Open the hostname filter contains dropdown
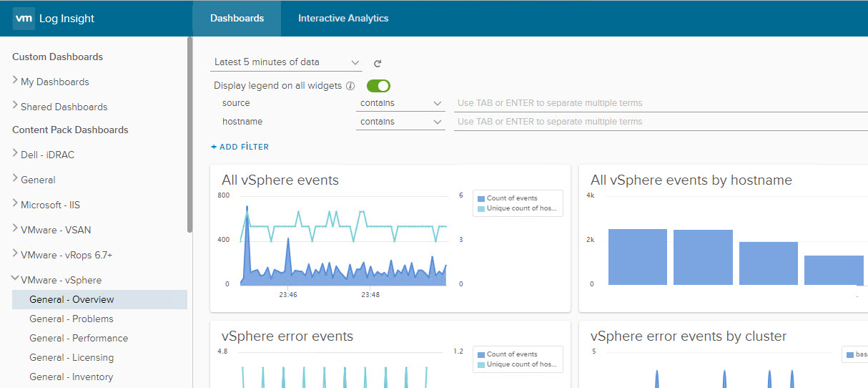Screen dimensions: 868x388 pyautogui.click(x=401, y=122)
